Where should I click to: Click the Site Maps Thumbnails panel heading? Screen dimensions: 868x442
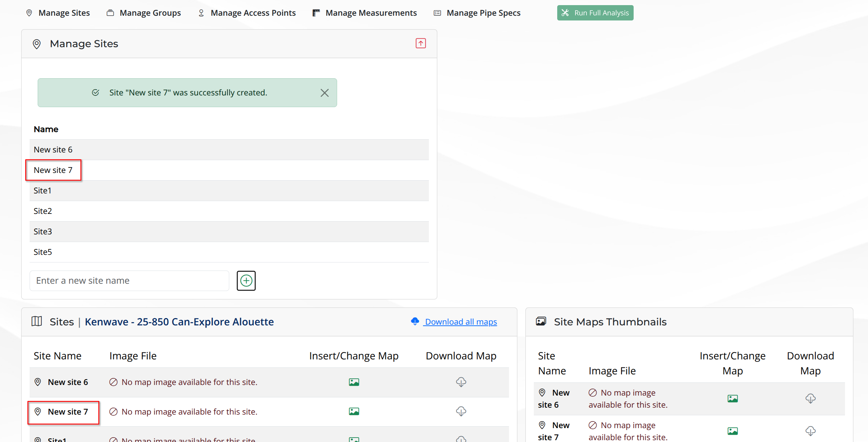[x=610, y=322]
